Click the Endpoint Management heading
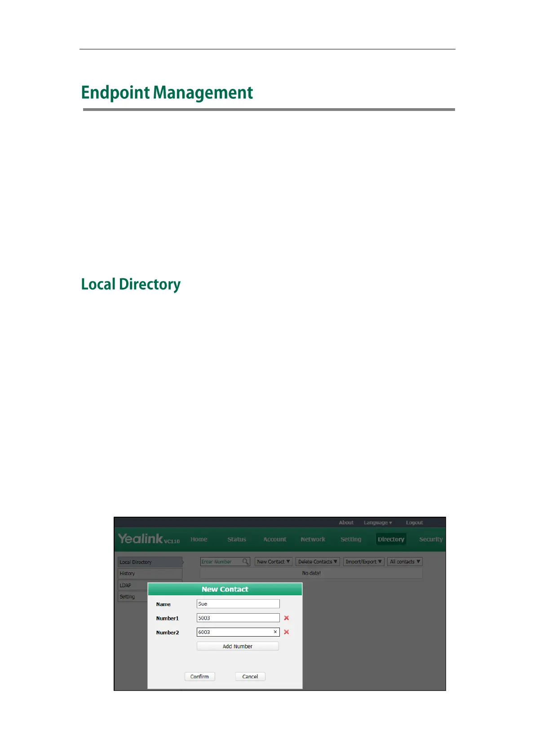This screenshot has width=535, height=756. click(167, 93)
